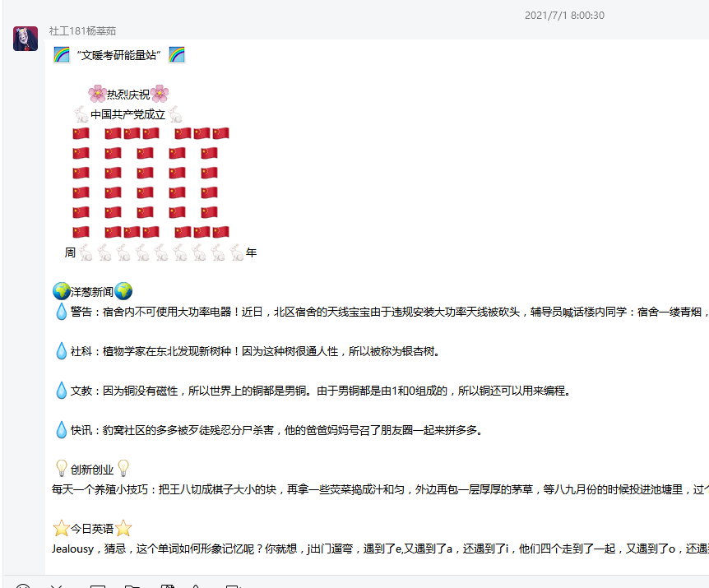Click the globe emoji before 洋葱新闻
Screen dimensions: 709x588
coord(61,291)
